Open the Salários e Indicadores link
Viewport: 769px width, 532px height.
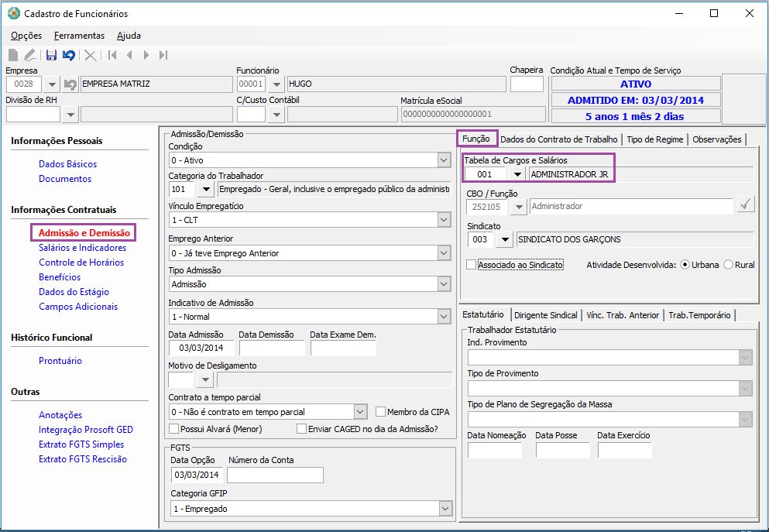[82, 248]
